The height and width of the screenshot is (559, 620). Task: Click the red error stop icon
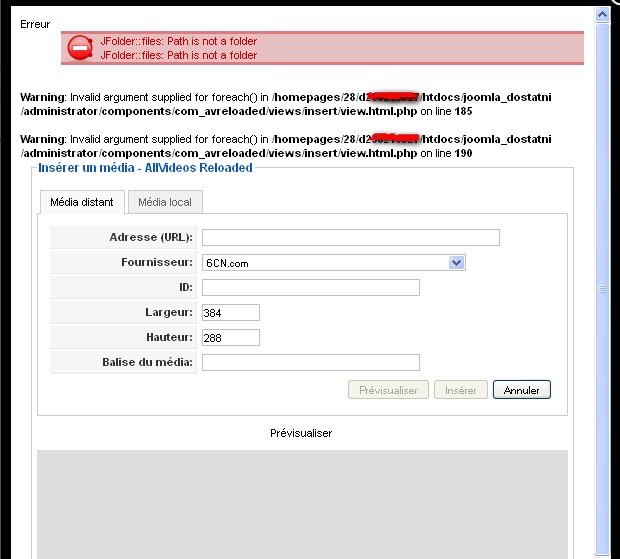pos(81,48)
